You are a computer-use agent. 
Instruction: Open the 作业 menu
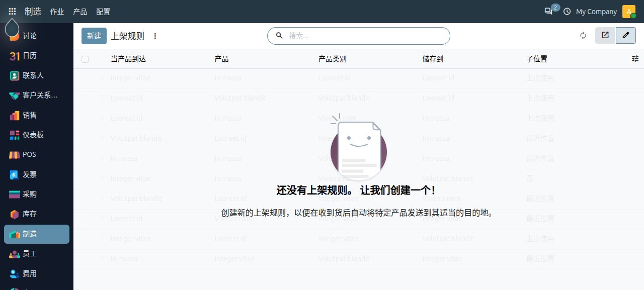pyautogui.click(x=57, y=12)
